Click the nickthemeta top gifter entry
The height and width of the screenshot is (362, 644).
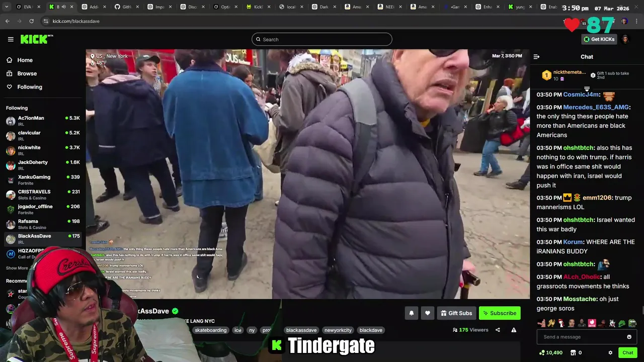point(563,75)
